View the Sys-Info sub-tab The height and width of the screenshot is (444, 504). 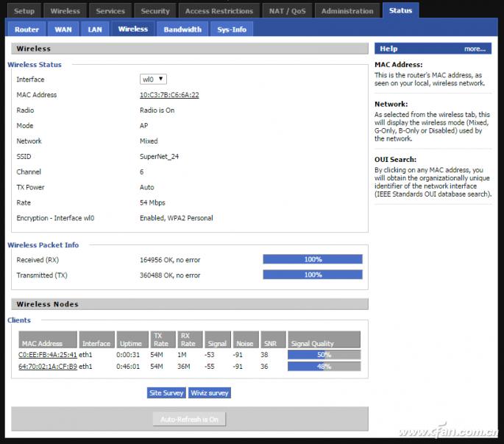(x=232, y=29)
